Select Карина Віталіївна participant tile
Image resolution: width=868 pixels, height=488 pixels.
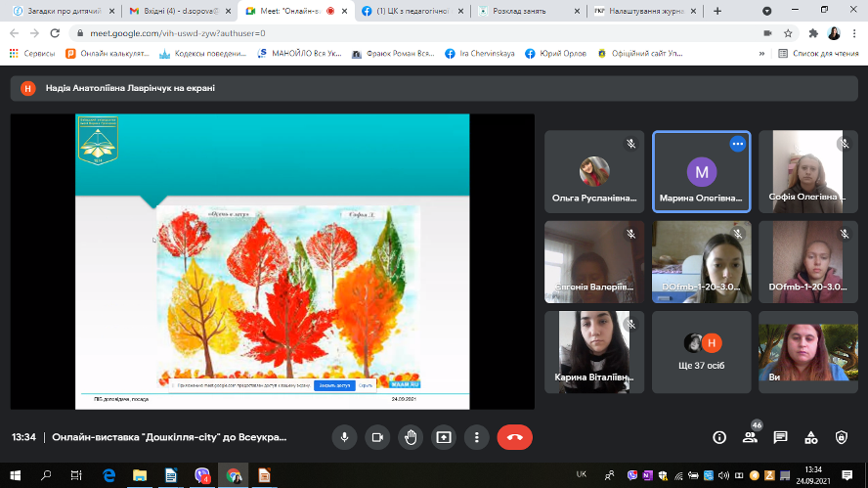click(594, 352)
